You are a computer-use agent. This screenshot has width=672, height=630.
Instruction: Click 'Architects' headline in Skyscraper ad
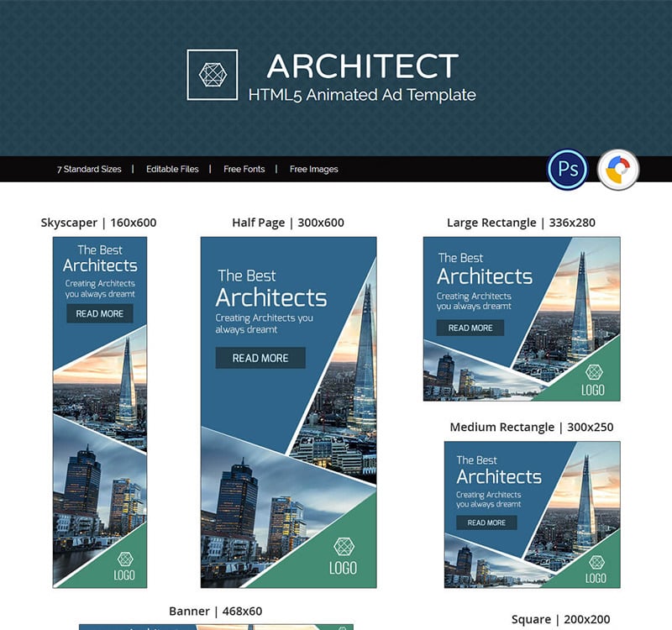click(x=100, y=265)
